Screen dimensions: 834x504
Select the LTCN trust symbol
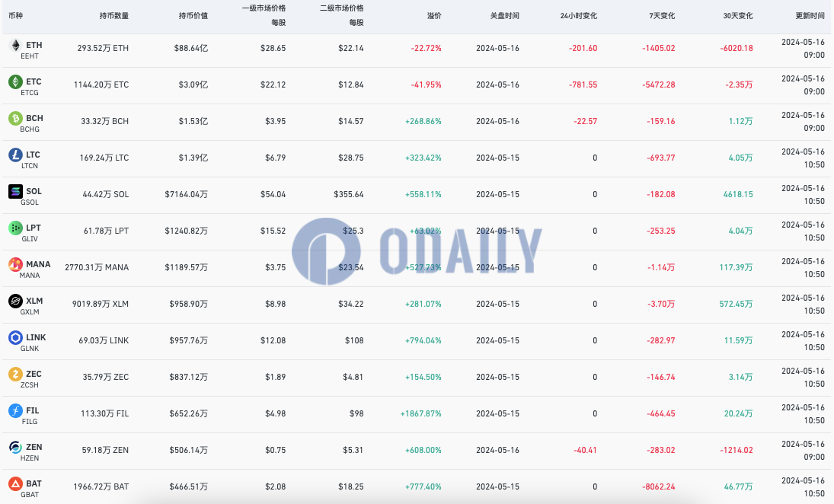[x=29, y=166]
